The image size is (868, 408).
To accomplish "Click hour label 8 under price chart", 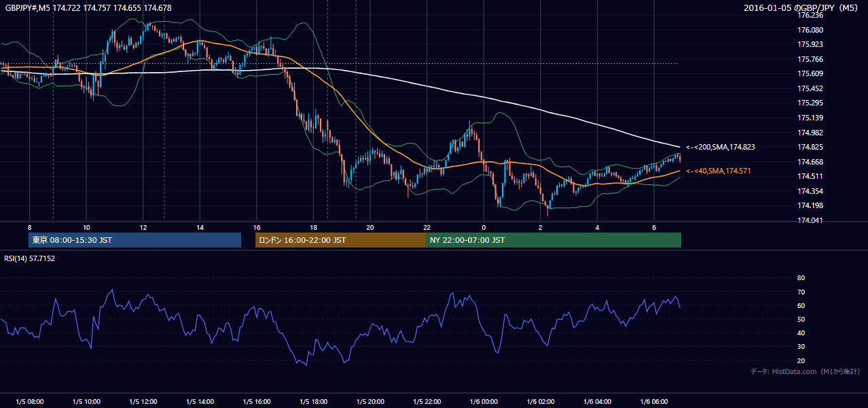I will (x=29, y=227).
